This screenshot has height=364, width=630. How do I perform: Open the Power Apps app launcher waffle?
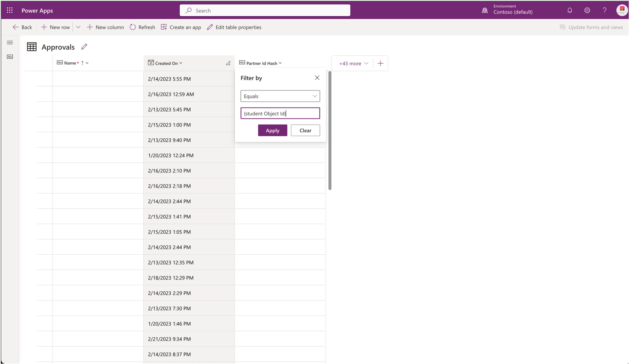pyautogui.click(x=10, y=10)
